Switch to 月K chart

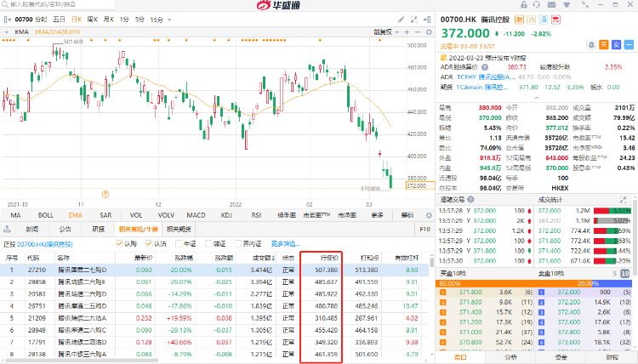(x=109, y=20)
